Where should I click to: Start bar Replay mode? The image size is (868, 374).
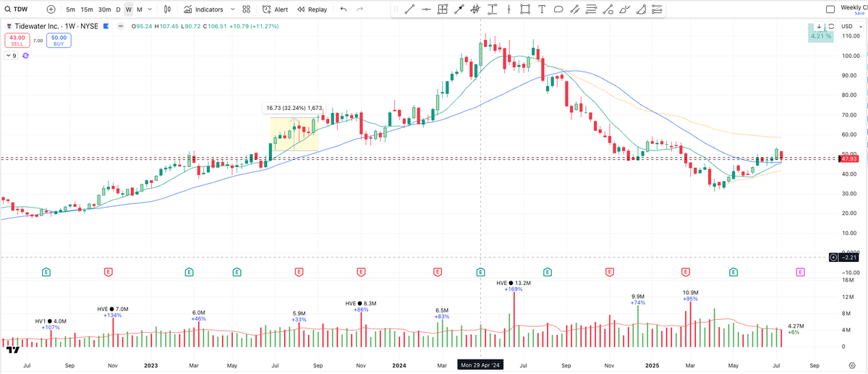(311, 9)
